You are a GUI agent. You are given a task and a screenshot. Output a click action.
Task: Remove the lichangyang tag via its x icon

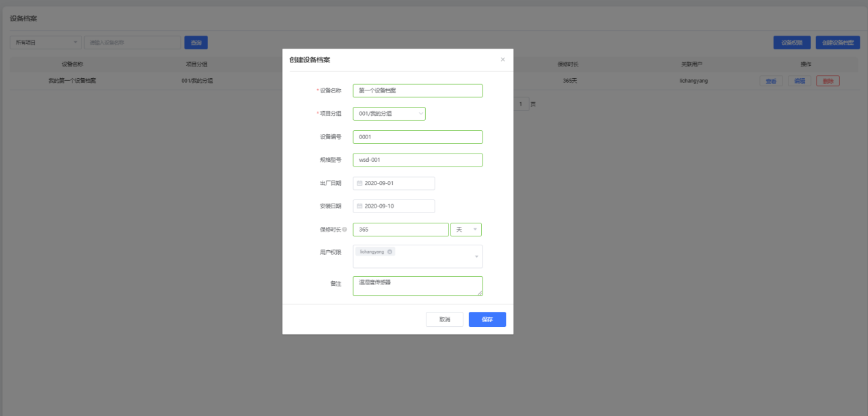(x=390, y=252)
